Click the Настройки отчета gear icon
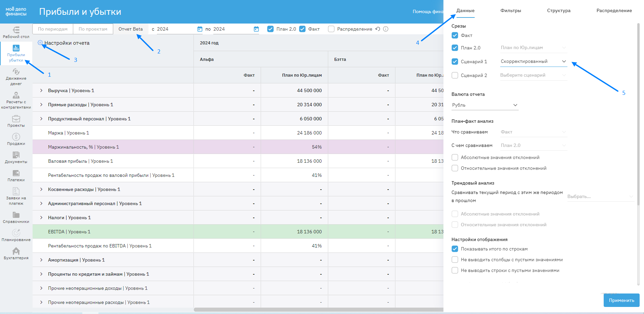644x314 pixels. point(40,43)
